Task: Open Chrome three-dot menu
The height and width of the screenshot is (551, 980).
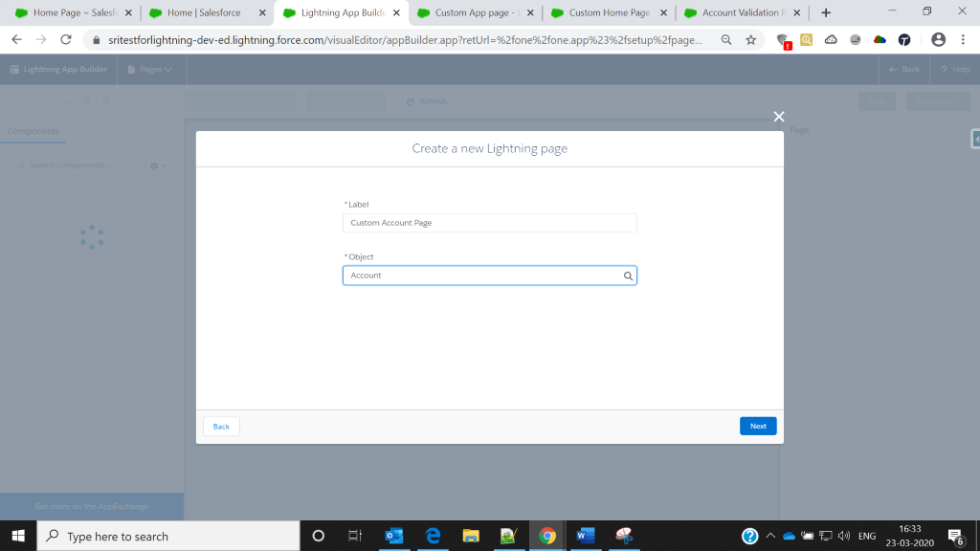Action: 964,40
